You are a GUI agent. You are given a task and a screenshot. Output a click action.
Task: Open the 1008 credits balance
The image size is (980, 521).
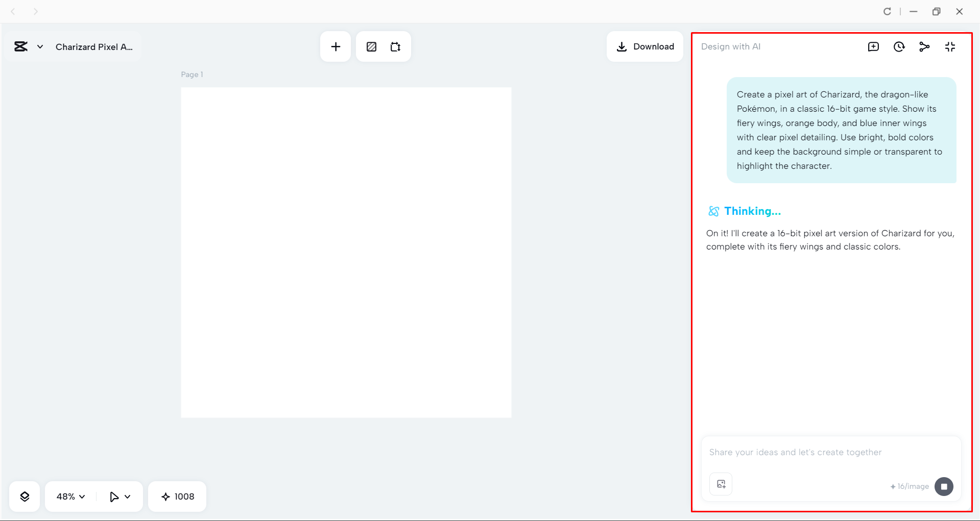[x=177, y=497]
